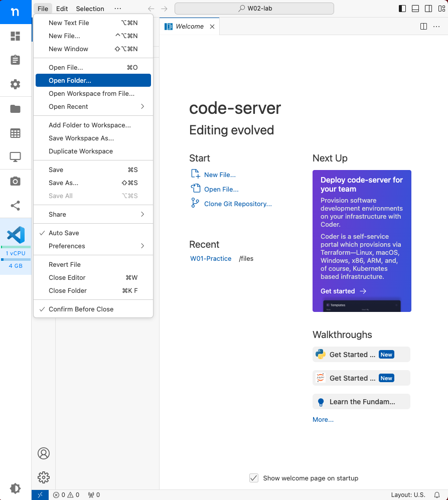Screen dimensions: 448x500
Task: Expand the Open Recent submenu
Action: [93, 107]
